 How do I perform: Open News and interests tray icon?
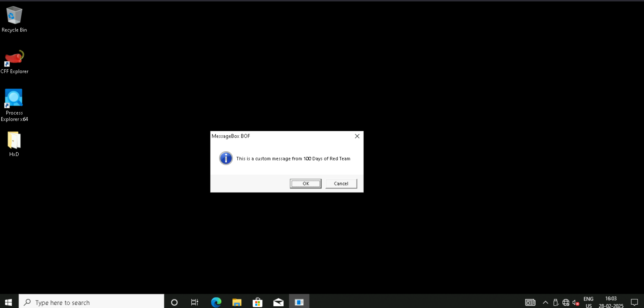tap(530, 302)
